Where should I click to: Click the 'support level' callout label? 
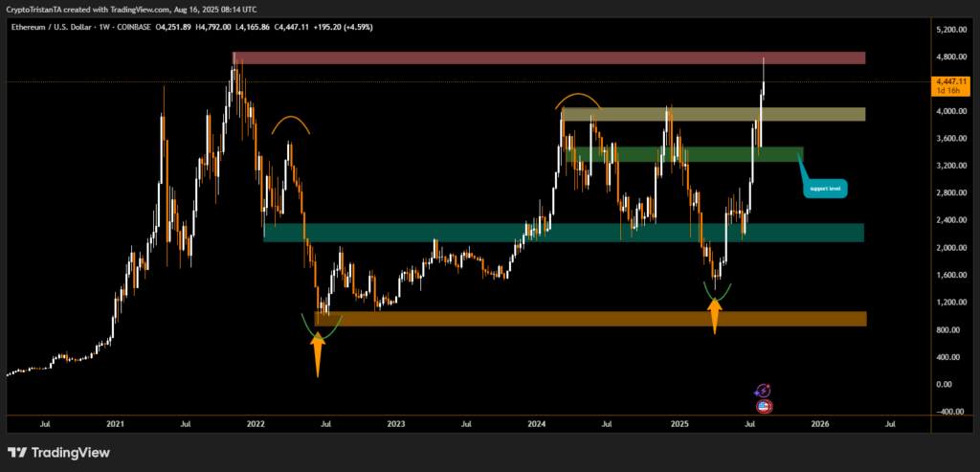826,189
